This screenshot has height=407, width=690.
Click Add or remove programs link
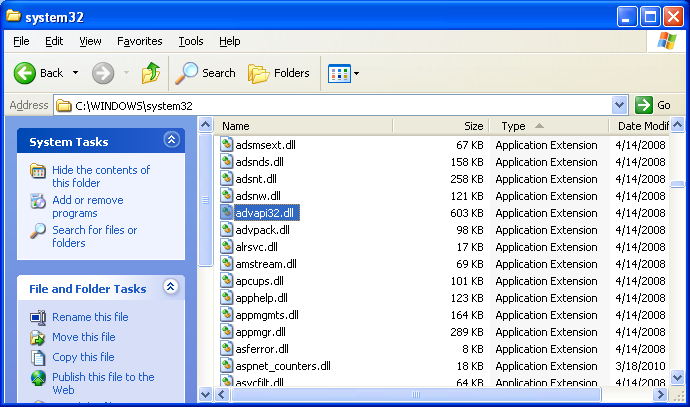88,206
